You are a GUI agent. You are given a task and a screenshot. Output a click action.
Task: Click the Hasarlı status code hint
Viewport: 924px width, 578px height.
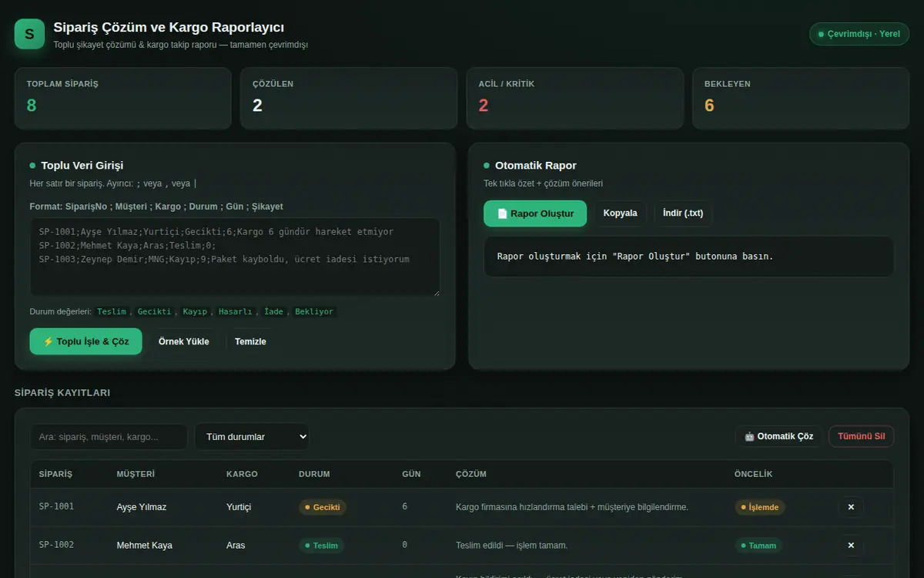point(236,311)
